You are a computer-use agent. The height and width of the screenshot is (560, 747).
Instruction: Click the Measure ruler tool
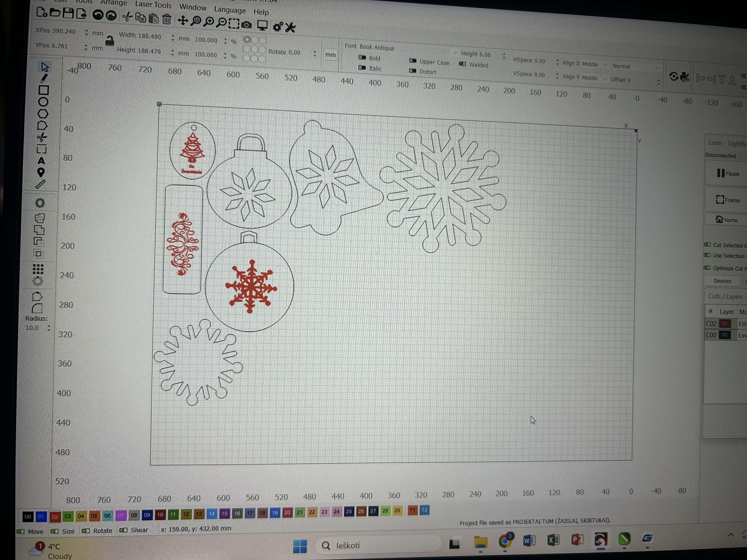pos(41,184)
